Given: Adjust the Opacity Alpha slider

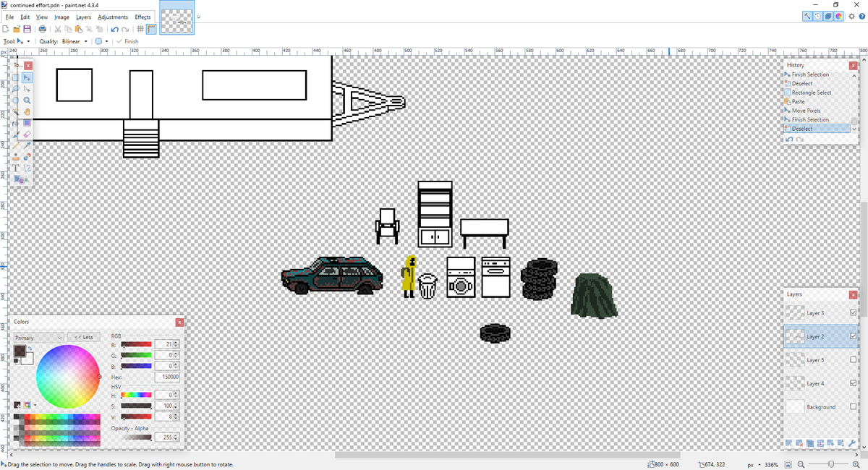Looking at the screenshot, I should pos(136,437).
